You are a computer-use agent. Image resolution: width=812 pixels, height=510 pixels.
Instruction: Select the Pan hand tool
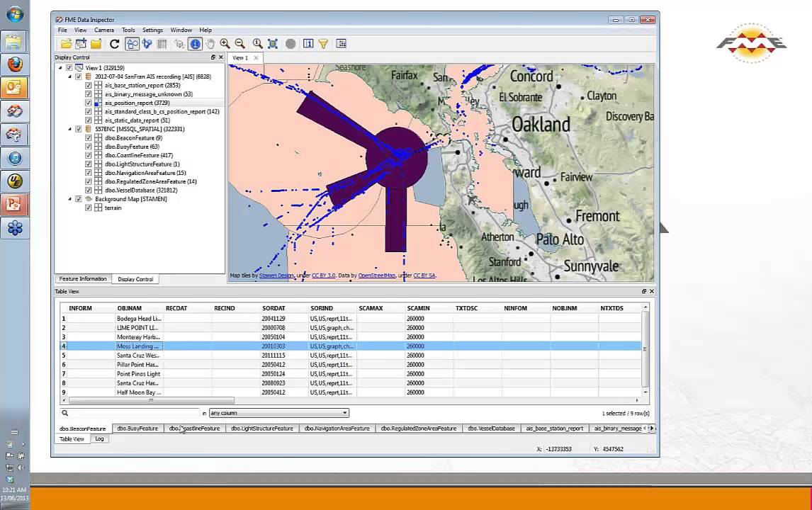(x=210, y=44)
